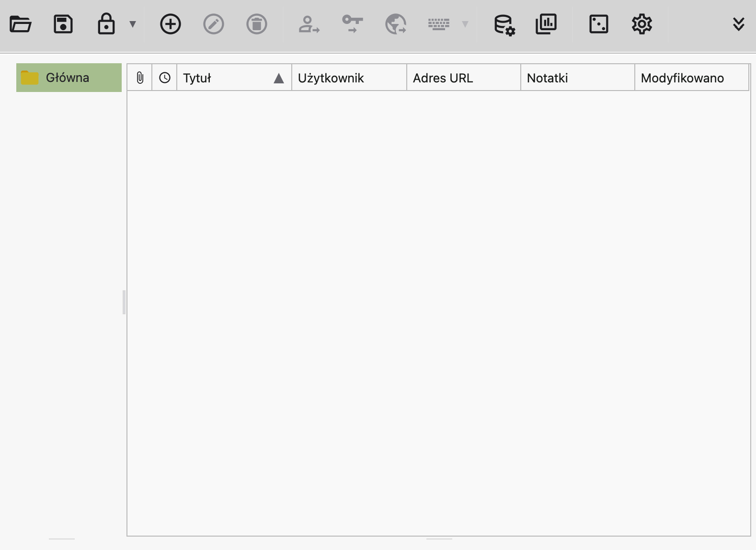Add a new entry with plus icon

tap(171, 24)
